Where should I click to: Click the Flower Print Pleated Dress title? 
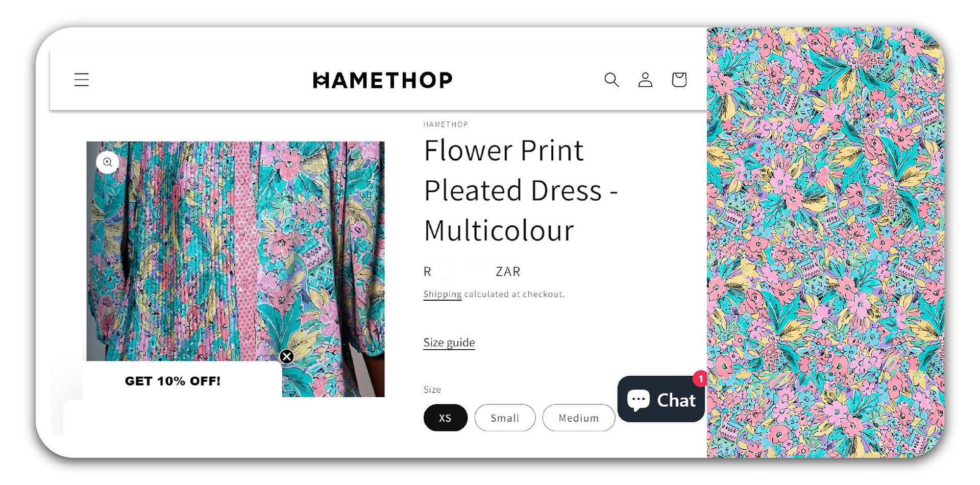pyautogui.click(x=521, y=190)
